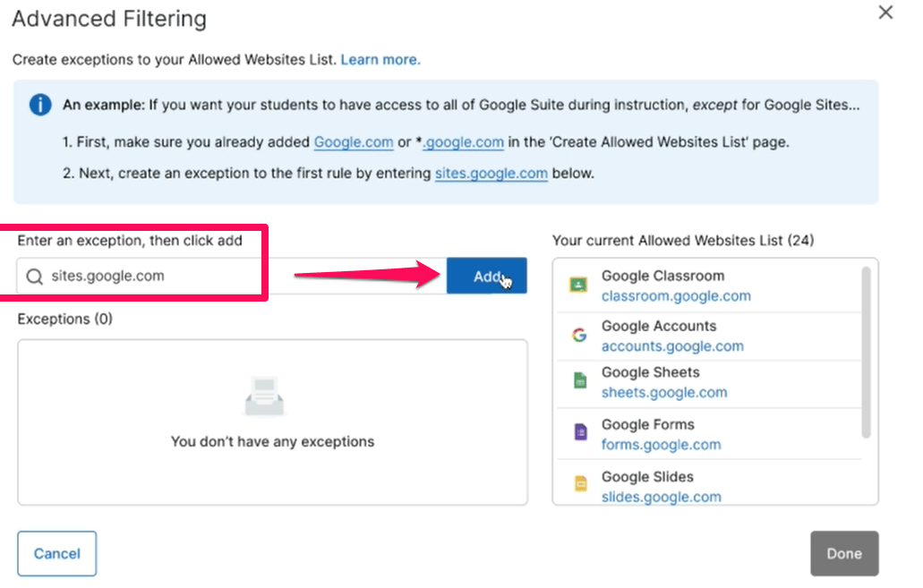Screen dimensions: 923x588
Task: Click the Add button
Action: [x=487, y=276]
